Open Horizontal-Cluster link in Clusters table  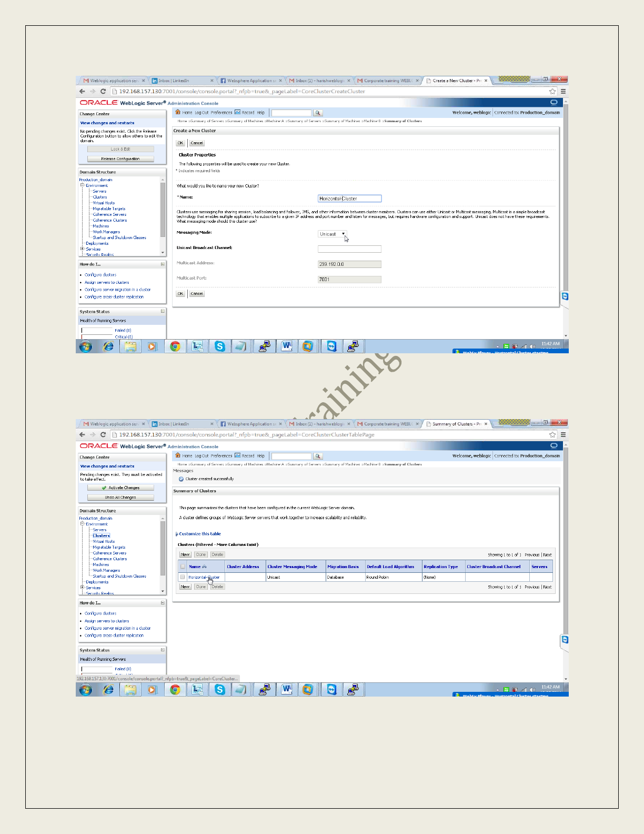click(x=204, y=577)
